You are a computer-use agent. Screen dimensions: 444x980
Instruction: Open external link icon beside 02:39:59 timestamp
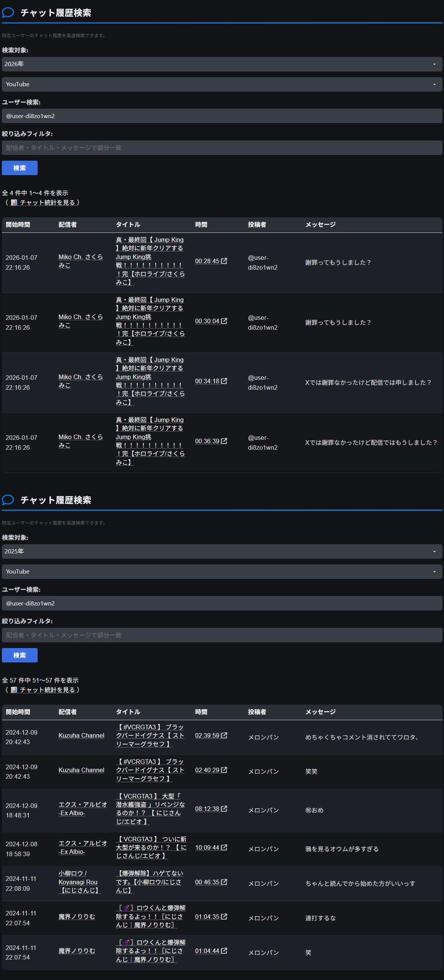(224, 735)
